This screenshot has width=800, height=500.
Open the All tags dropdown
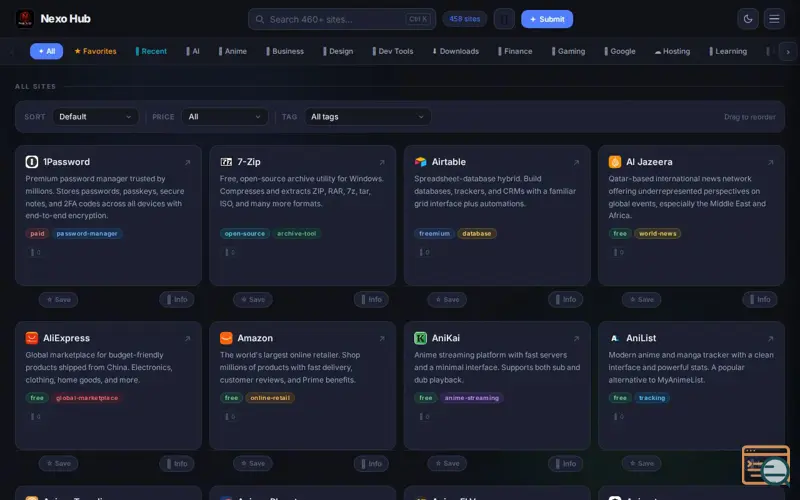coord(367,117)
